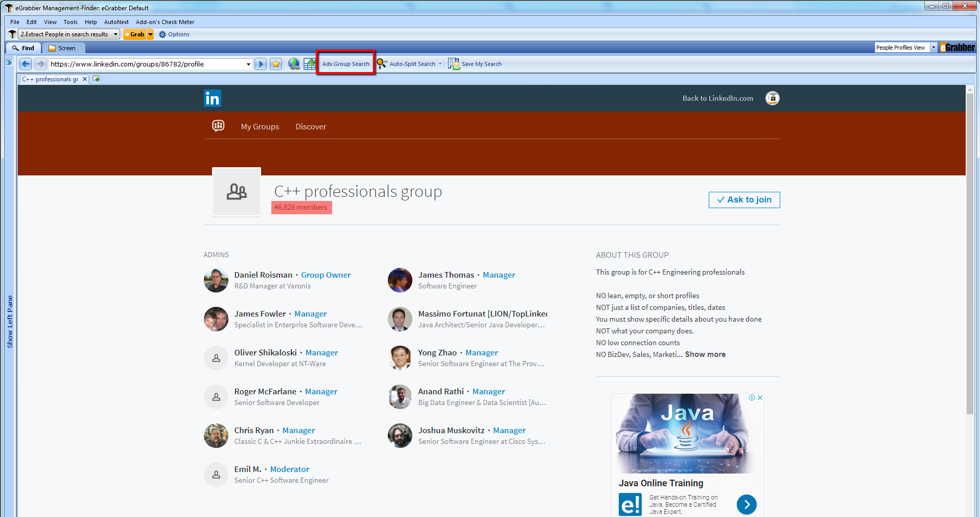Image resolution: width=980 pixels, height=517 pixels.
Task: Click Show more in About this group
Action: coord(705,354)
